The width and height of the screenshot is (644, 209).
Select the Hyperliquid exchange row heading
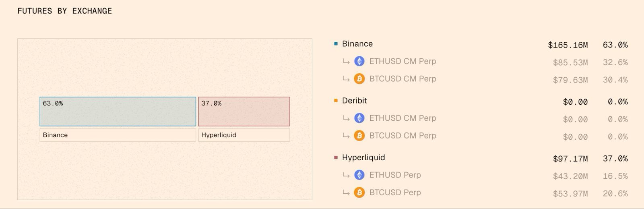363,157
